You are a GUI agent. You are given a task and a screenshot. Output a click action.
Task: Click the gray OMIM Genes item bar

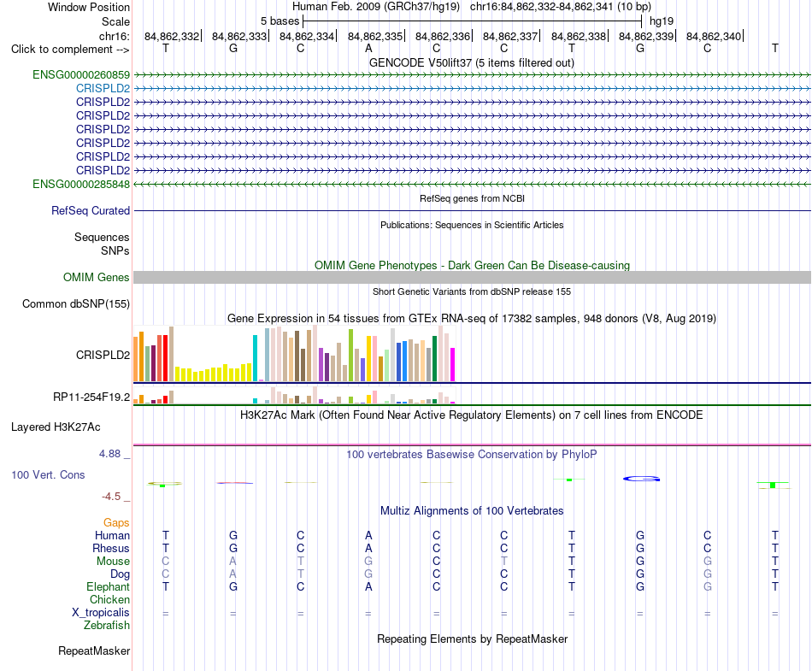coord(472,278)
